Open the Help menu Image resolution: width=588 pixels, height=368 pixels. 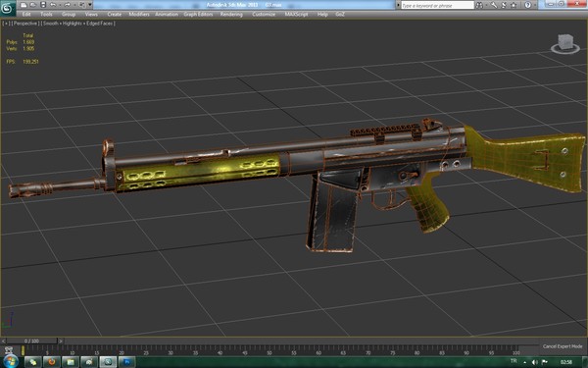point(322,15)
